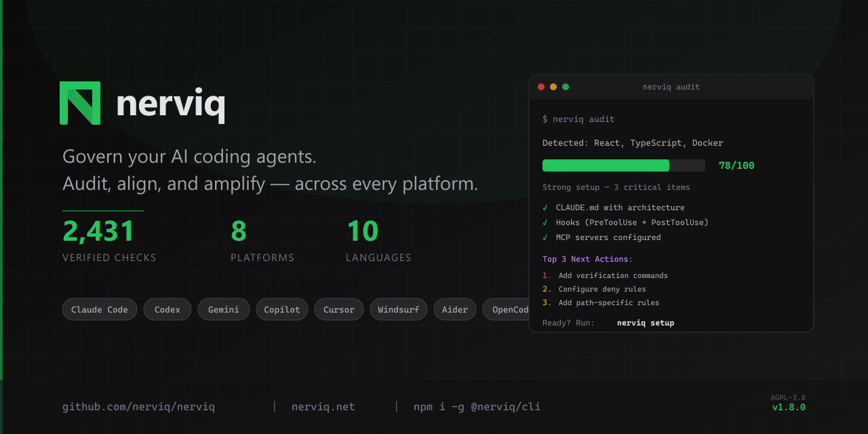Click the VERIFIED CHECKS label

pos(109,258)
